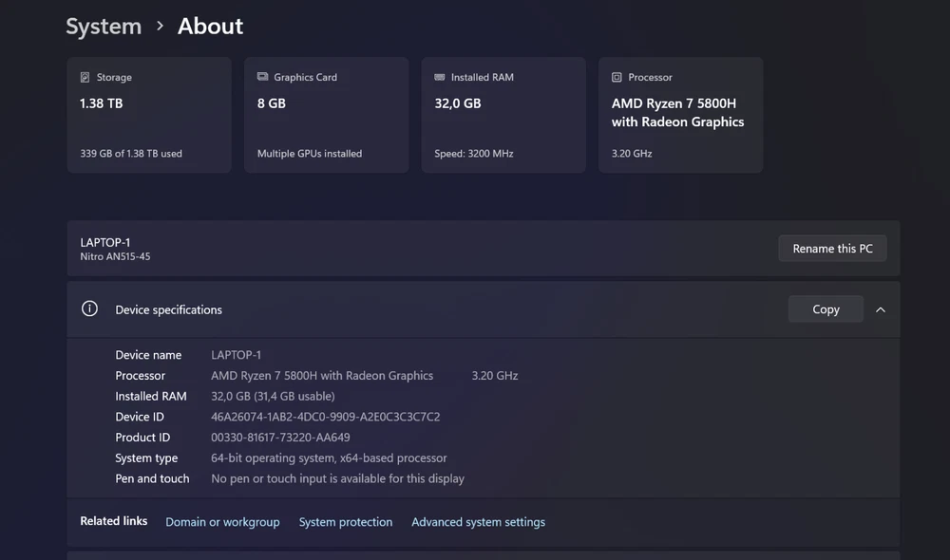This screenshot has width=950, height=560.
Task: Click the Device ID value
Action: pyautogui.click(x=325, y=417)
